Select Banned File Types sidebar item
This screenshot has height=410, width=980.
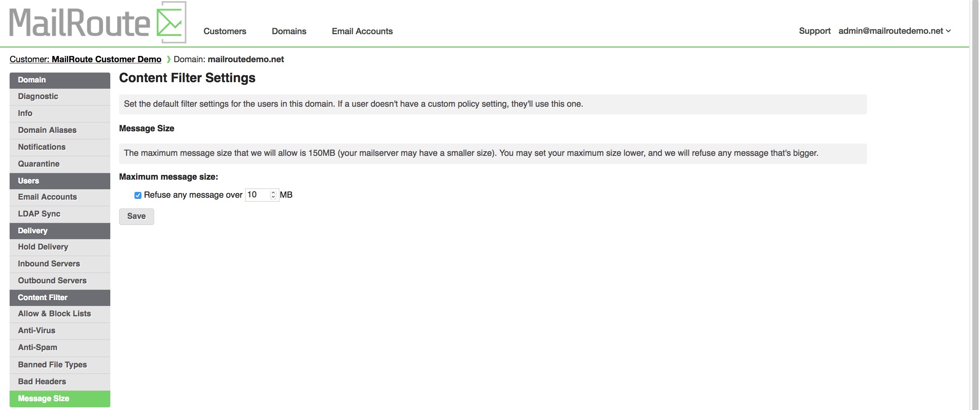[60, 365]
